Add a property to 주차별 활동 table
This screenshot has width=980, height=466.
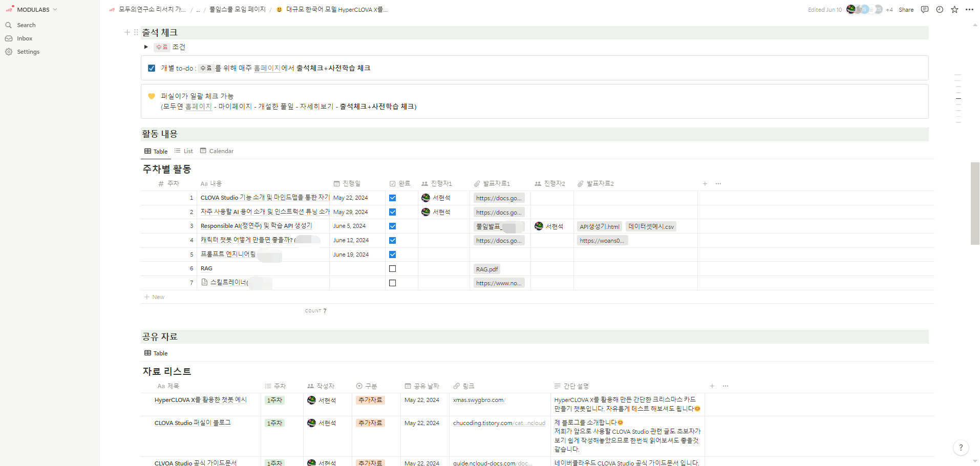click(705, 183)
